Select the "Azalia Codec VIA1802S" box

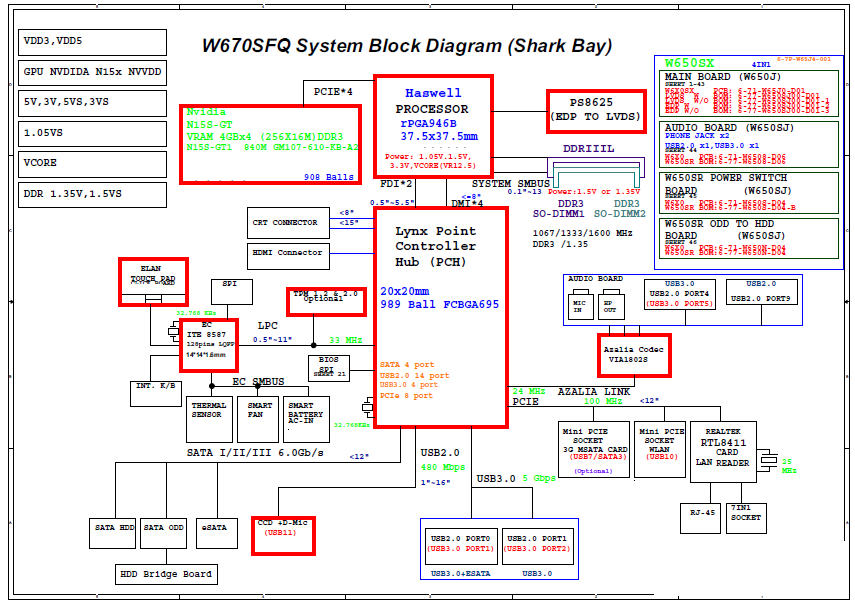pos(634,355)
